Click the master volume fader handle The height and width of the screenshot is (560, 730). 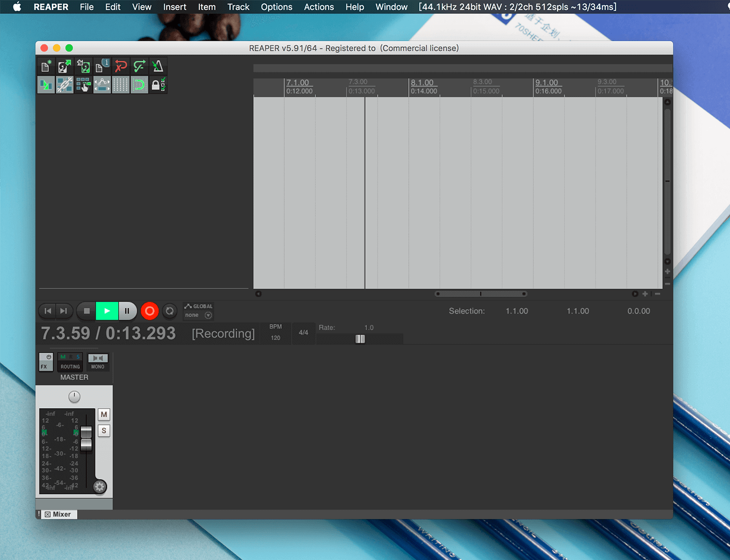[86, 438]
